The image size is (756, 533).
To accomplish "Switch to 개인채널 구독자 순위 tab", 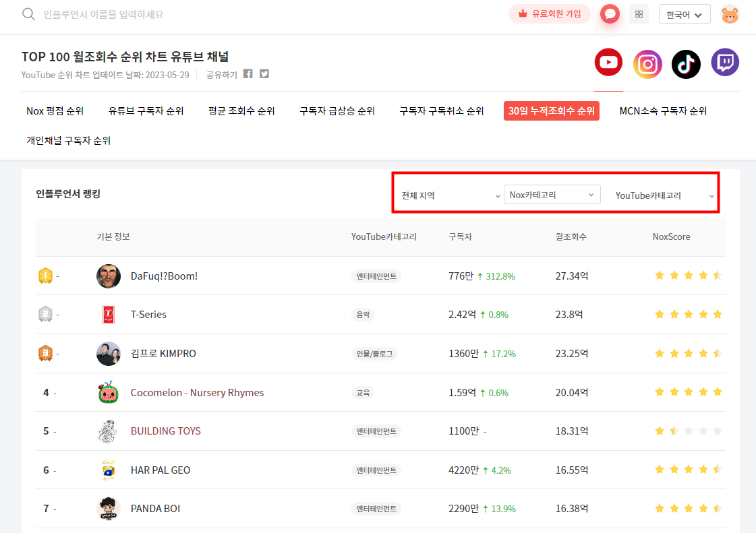I will coord(69,140).
